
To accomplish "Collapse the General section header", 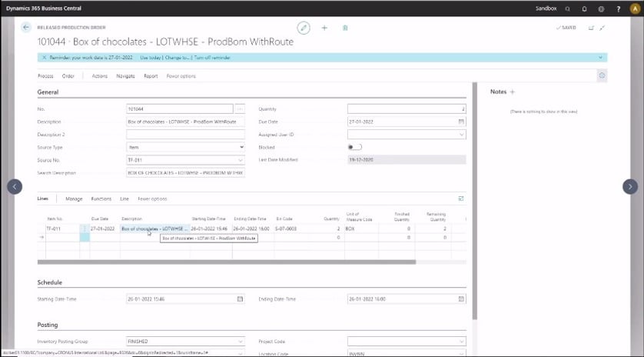I will point(48,92).
